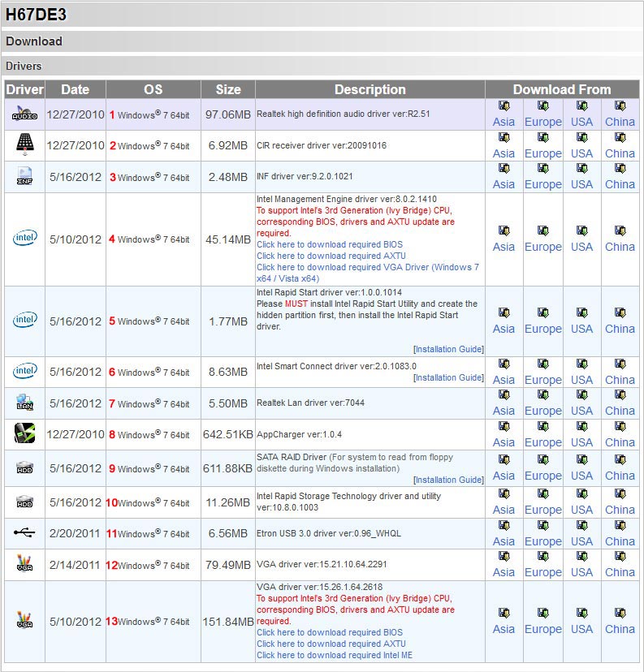The width and height of the screenshot is (644, 672).
Task: Click the Europe download icon in the Smart Connect row
Action: (542, 364)
